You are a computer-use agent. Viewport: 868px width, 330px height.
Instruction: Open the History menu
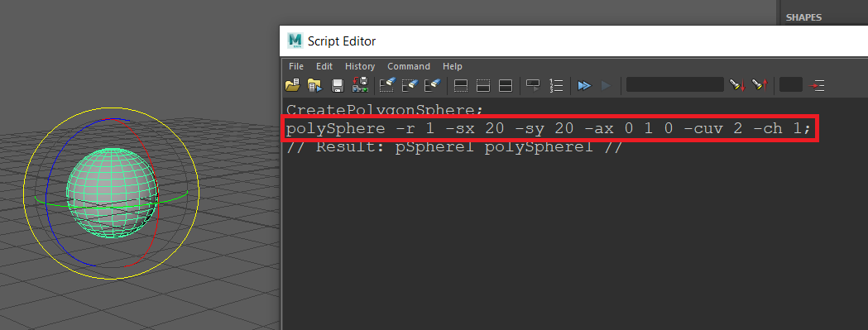(360, 66)
